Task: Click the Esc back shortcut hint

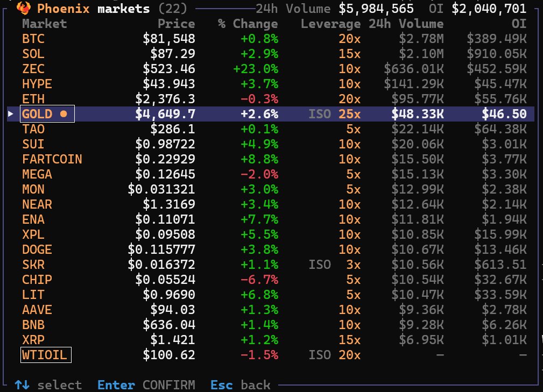Action: pos(241,384)
